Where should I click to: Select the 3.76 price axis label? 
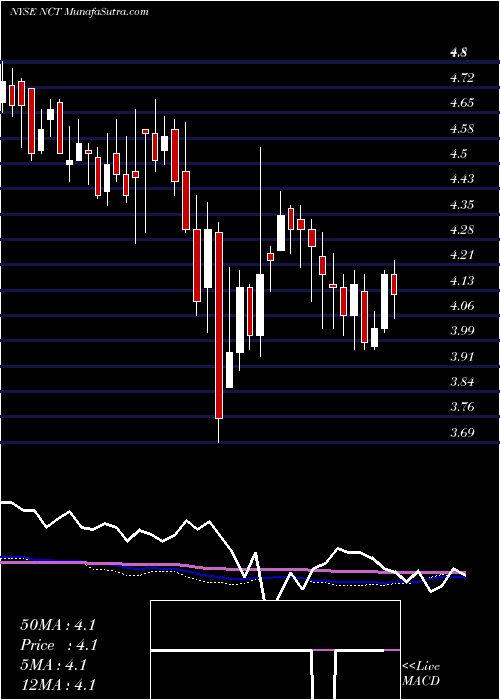(462, 407)
